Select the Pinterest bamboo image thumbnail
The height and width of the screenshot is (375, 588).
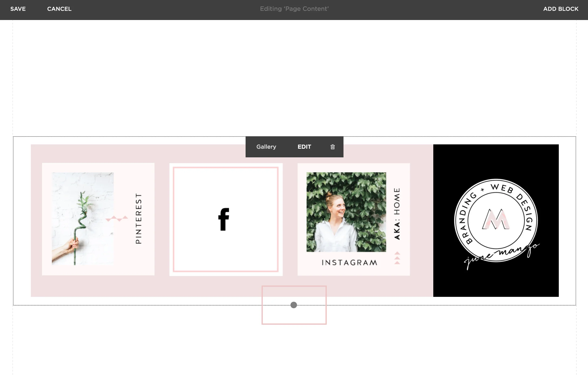82,220
